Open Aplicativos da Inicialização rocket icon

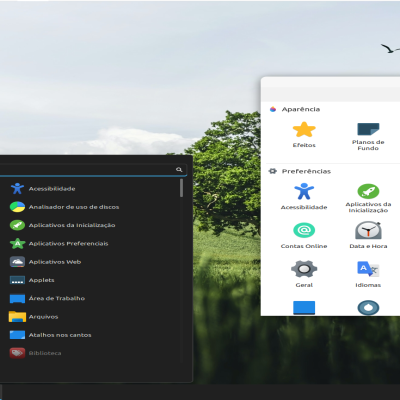click(x=368, y=191)
